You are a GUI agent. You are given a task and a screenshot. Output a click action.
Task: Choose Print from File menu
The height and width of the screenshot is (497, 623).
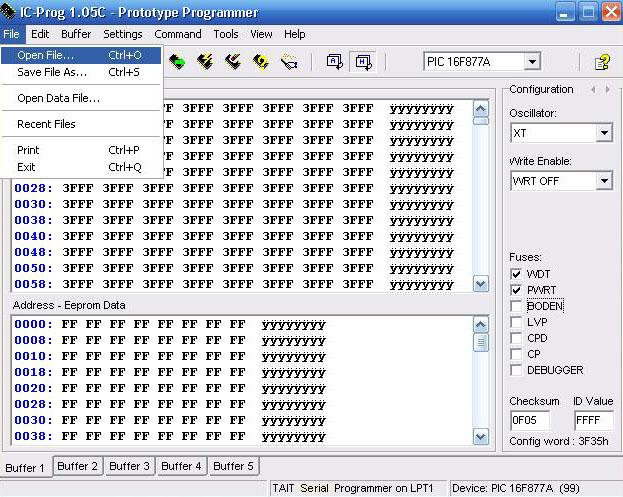pyautogui.click(x=81, y=150)
